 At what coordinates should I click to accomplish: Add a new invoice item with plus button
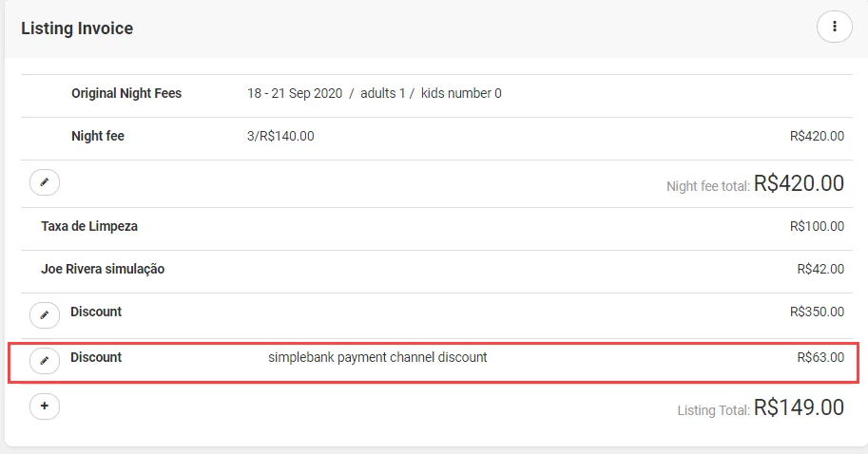tap(45, 406)
